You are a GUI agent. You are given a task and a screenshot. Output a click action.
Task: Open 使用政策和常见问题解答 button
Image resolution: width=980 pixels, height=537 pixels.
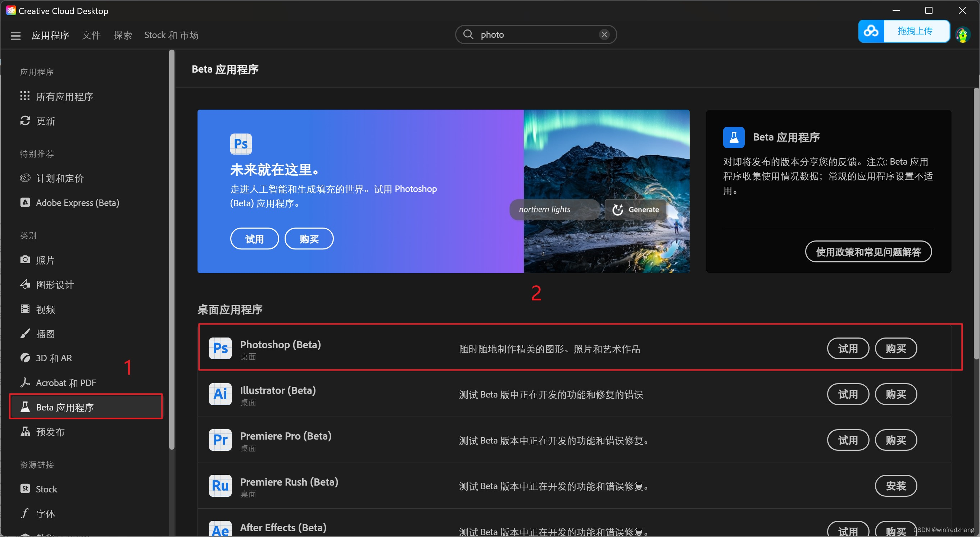868,252
